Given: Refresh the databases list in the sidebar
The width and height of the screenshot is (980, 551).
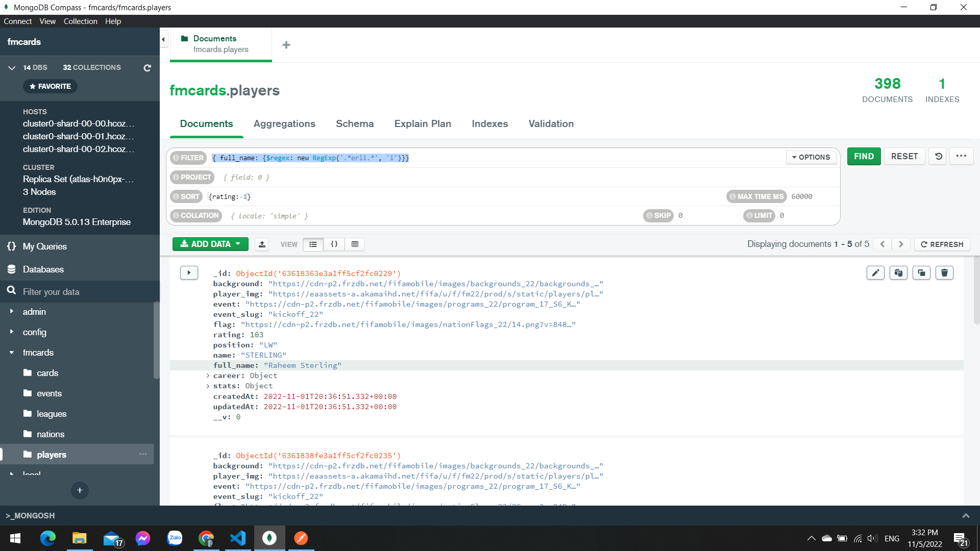Looking at the screenshot, I should 147,68.
